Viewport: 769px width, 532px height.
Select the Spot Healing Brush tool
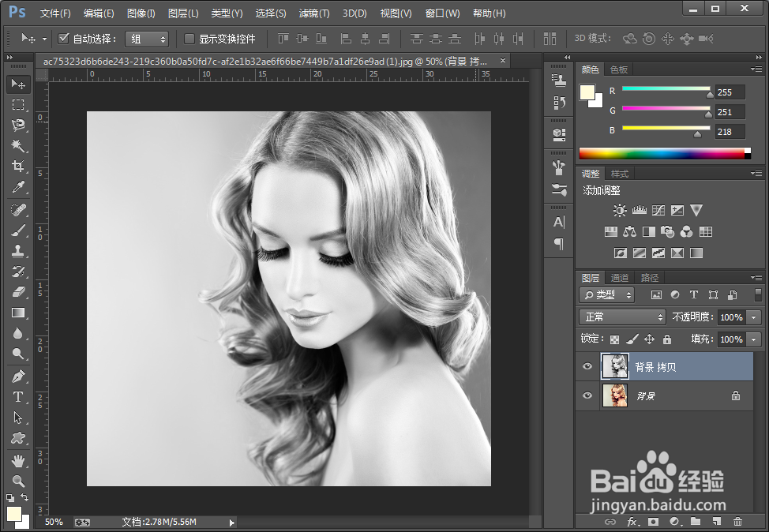click(18, 210)
